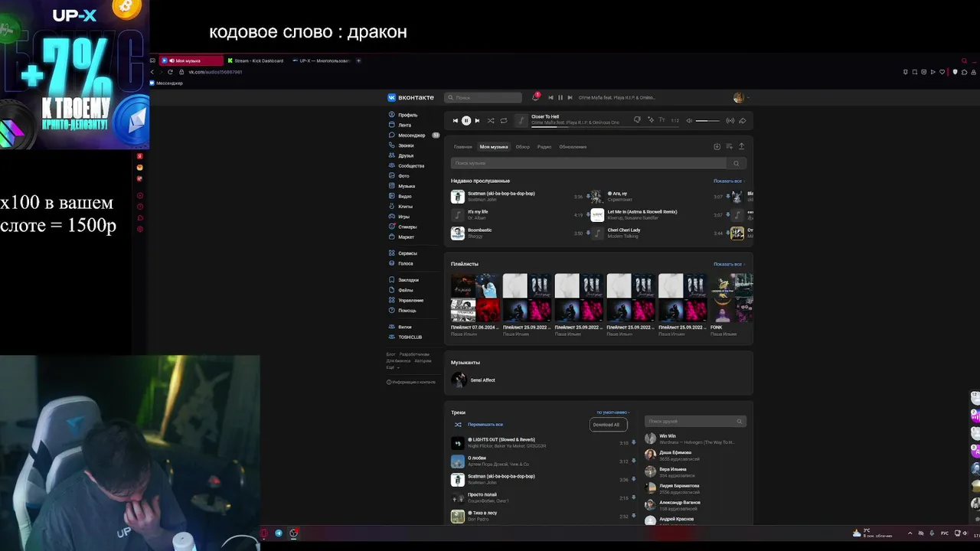Open Сообщества in the sidebar
The width and height of the screenshot is (980, 551).
pyautogui.click(x=411, y=166)
